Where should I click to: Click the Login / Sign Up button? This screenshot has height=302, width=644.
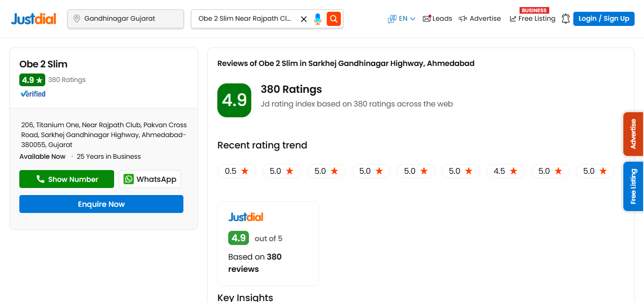click(603, 18)
